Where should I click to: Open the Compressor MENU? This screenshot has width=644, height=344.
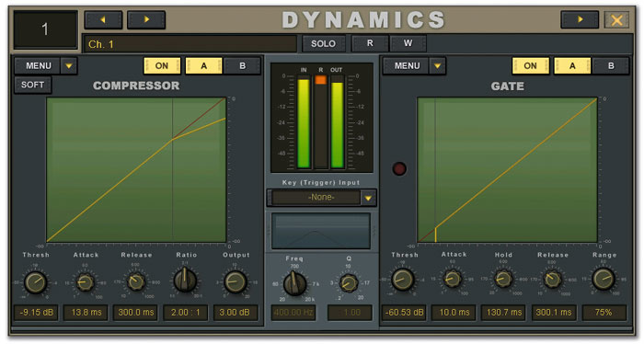[39, 65]
